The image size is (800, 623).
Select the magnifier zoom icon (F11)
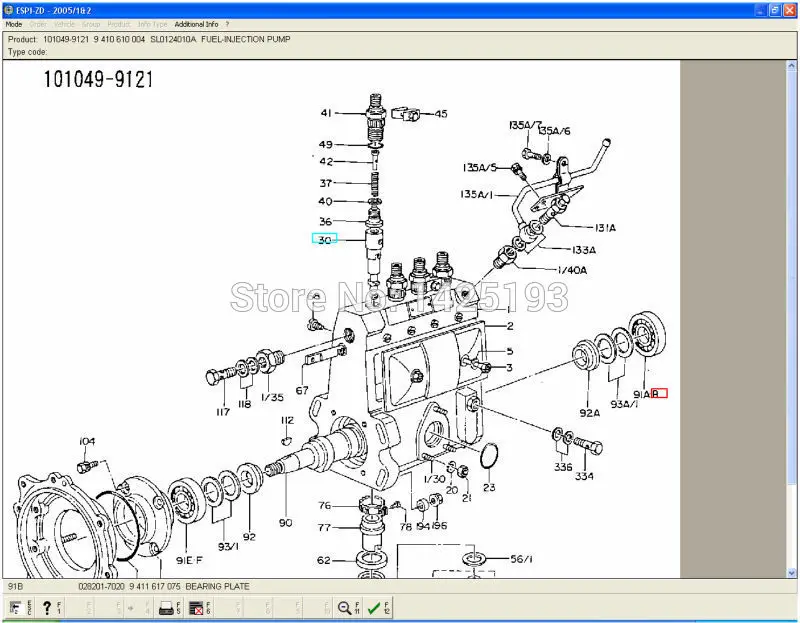pos(344,606)
